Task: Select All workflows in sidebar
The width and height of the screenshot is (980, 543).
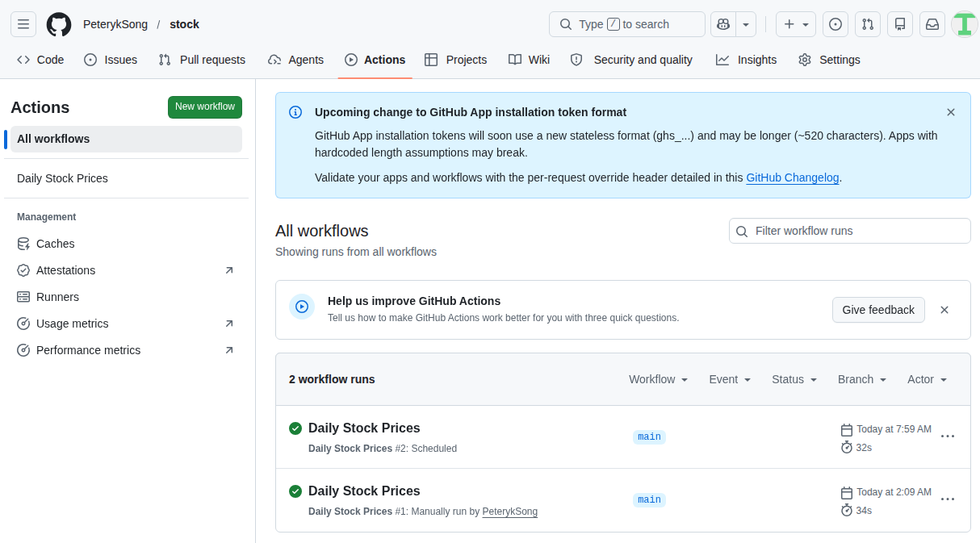Action: [126, 139]
